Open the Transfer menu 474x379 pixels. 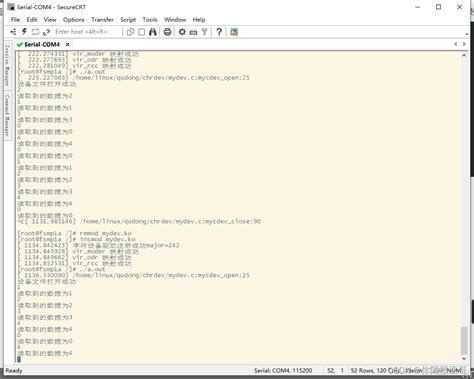click(102, 20)
